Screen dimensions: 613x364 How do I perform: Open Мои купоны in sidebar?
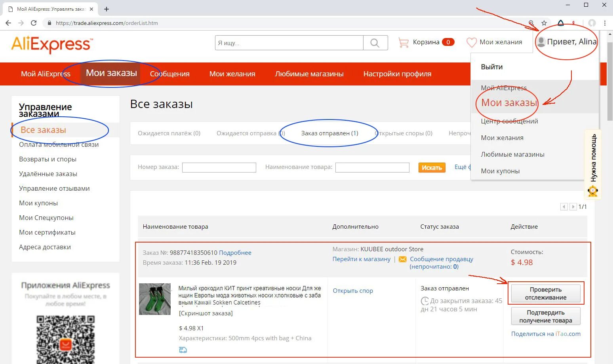pos(38,203)
